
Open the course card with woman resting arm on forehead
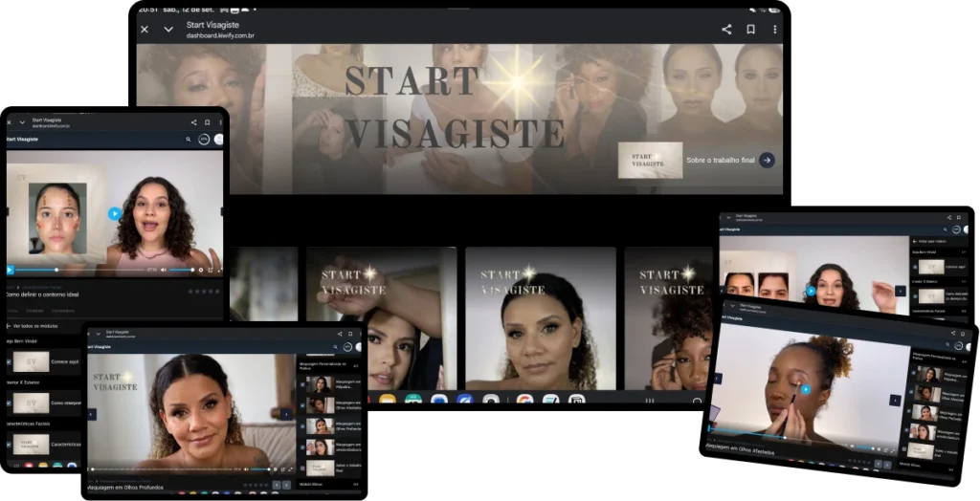pyautogui.click(x=381, y=318)
